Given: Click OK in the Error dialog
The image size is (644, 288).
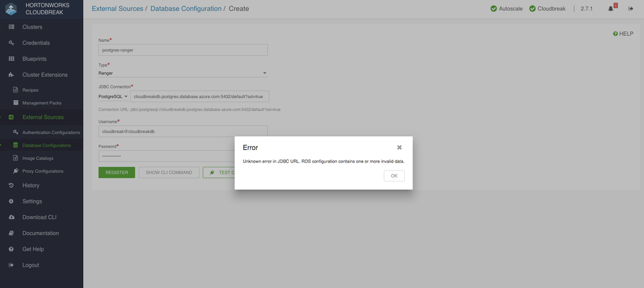Looking at the screenshot, I should (394, 176).
